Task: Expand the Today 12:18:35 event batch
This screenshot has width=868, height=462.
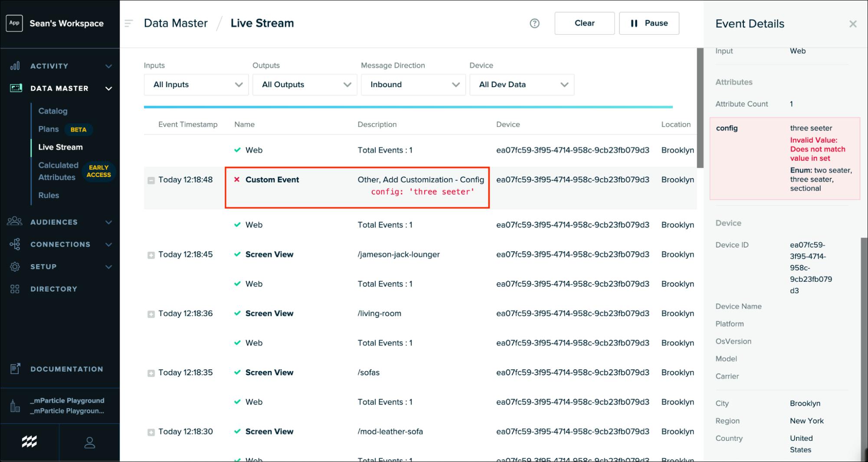Action: pos(151,373)
